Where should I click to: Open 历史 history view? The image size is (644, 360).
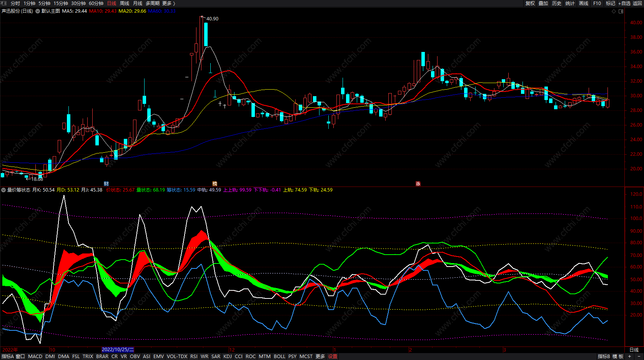pos(557,3)
